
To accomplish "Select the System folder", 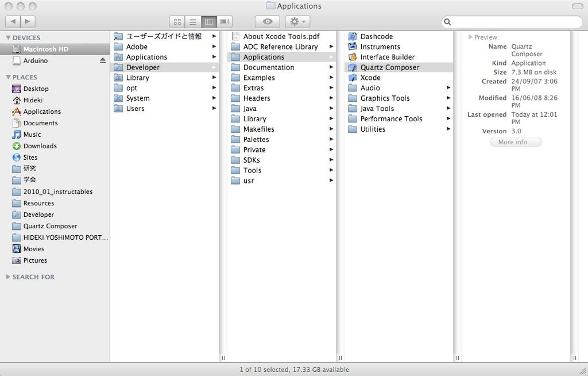I will pyautogui.click(x=165, y=98).
